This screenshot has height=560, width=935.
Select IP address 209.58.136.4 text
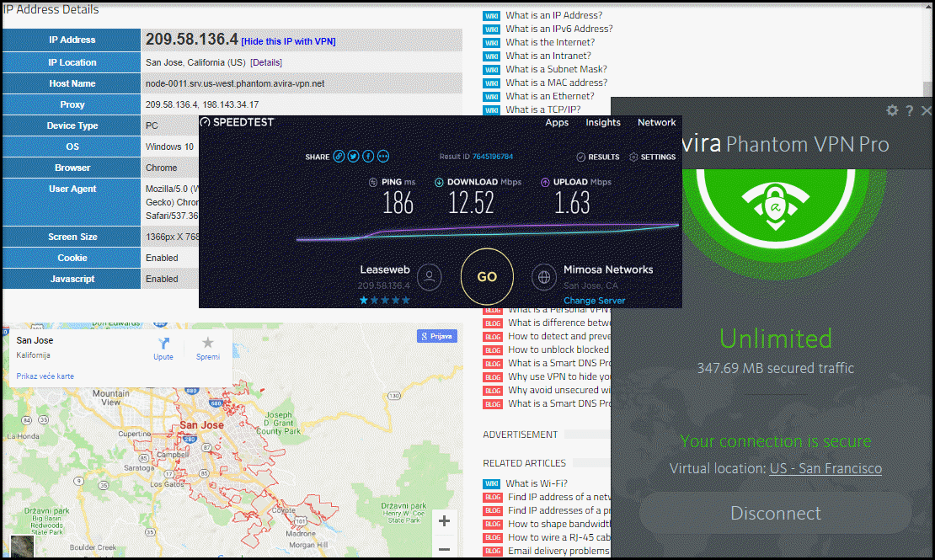(x=191, y=40)
